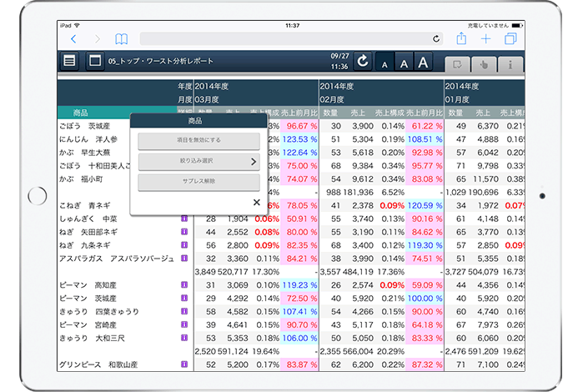The image size is (583, 392).
Task: Tap the subtotal value 181,936
Action: point(358,193)
